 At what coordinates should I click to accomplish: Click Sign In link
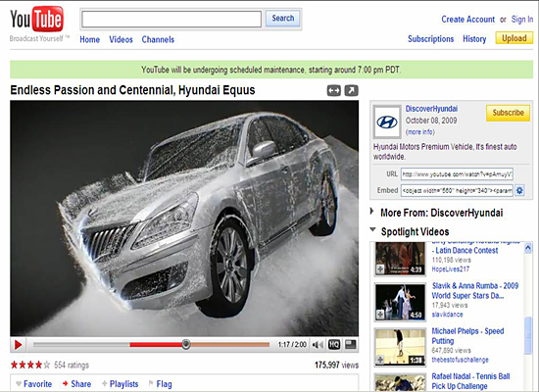pos(522,20)
